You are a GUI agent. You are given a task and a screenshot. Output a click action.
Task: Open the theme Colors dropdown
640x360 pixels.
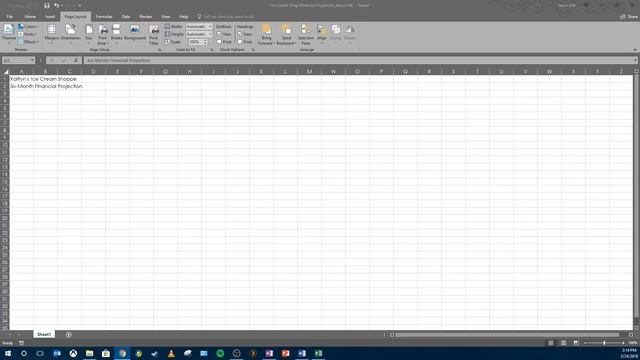point(28,27)
